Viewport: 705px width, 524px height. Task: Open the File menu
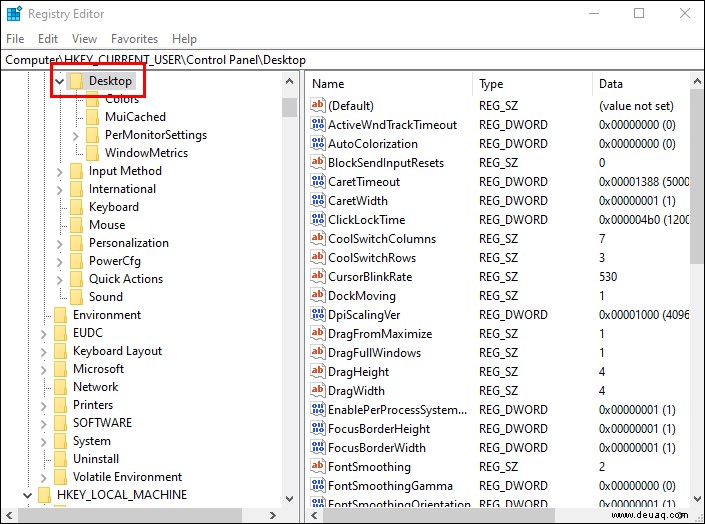click(x=15, y=39)
